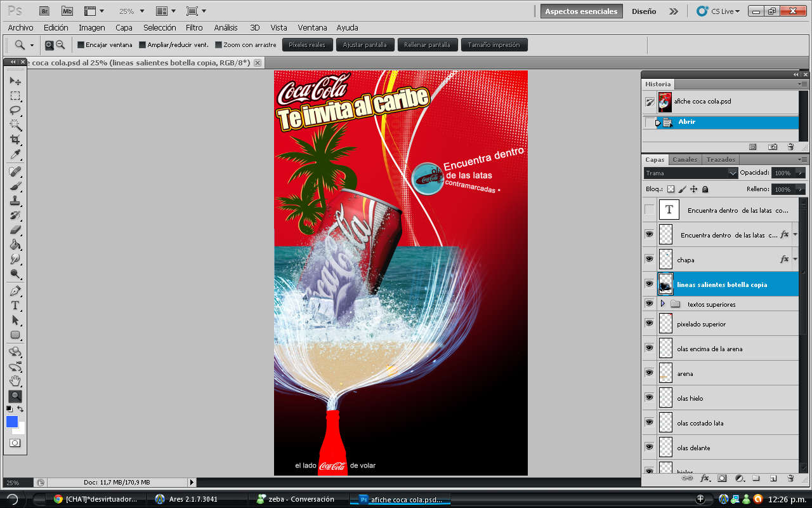
Task: Select the Horizontal Type tool
Action: (x=15, y=305)
